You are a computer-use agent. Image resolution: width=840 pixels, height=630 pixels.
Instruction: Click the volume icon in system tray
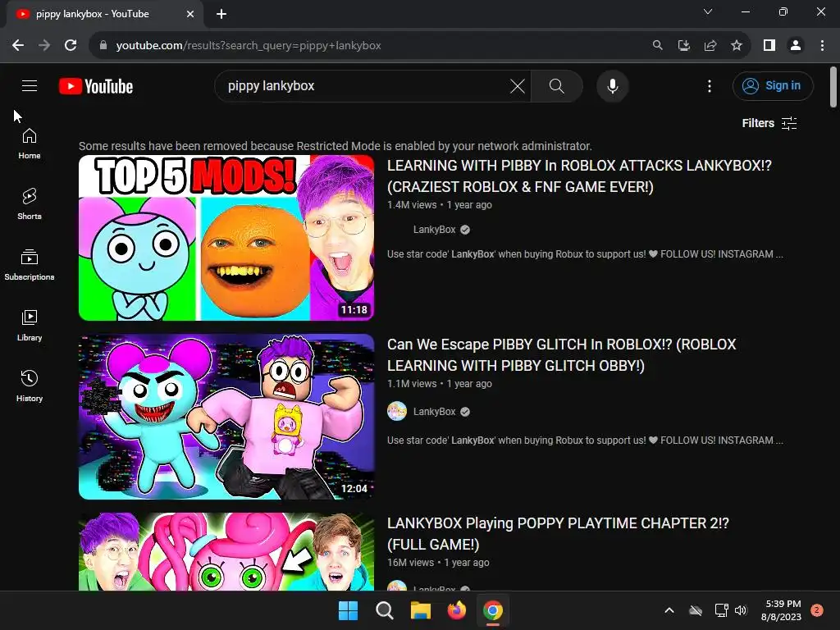pos(741,610)
